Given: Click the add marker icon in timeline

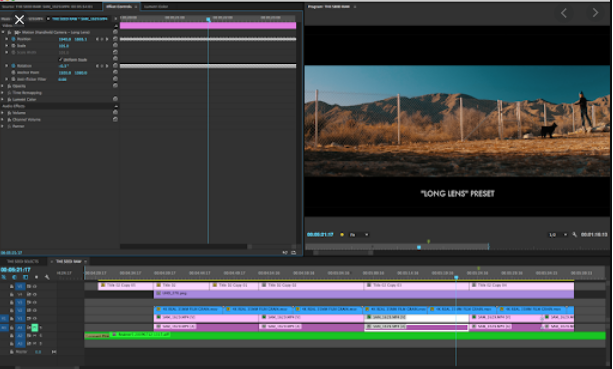Looking at the screenshot, I should [x=36, y=277].
